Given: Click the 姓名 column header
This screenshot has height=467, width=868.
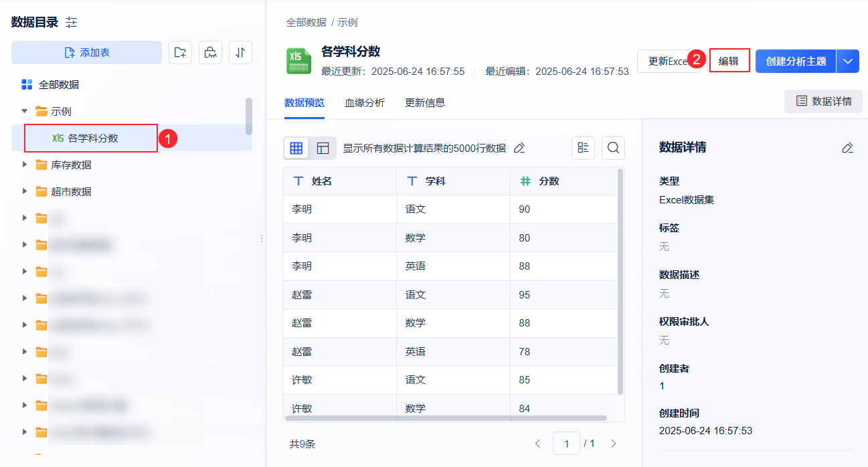Looking at the screenshot, I should [x=340, y=181].
